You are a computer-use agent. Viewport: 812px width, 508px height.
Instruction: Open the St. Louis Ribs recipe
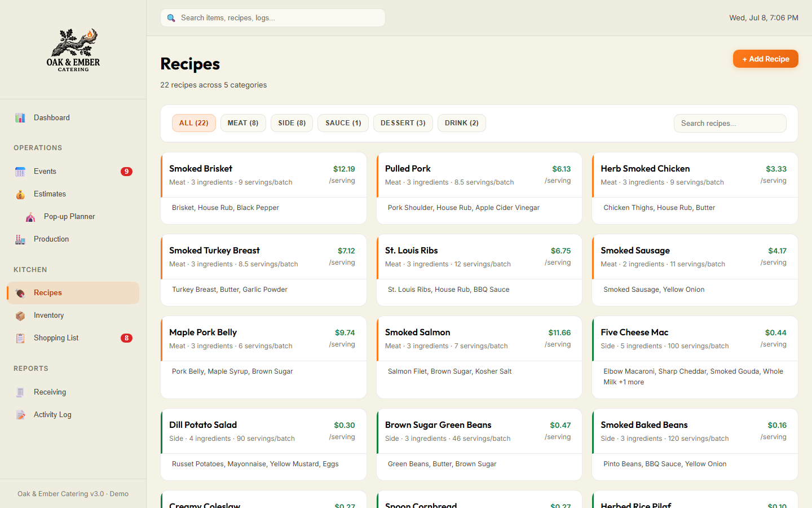click(x=479, y=270)
